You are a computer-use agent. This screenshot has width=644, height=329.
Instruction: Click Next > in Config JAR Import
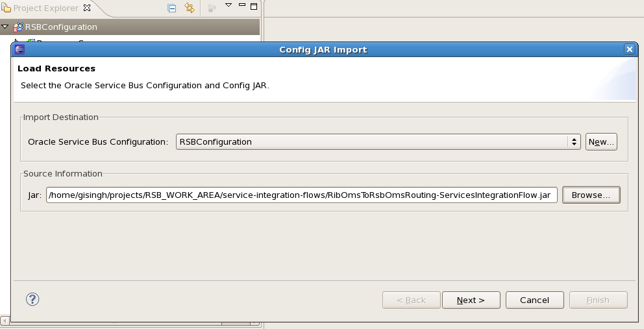point(471,300)
